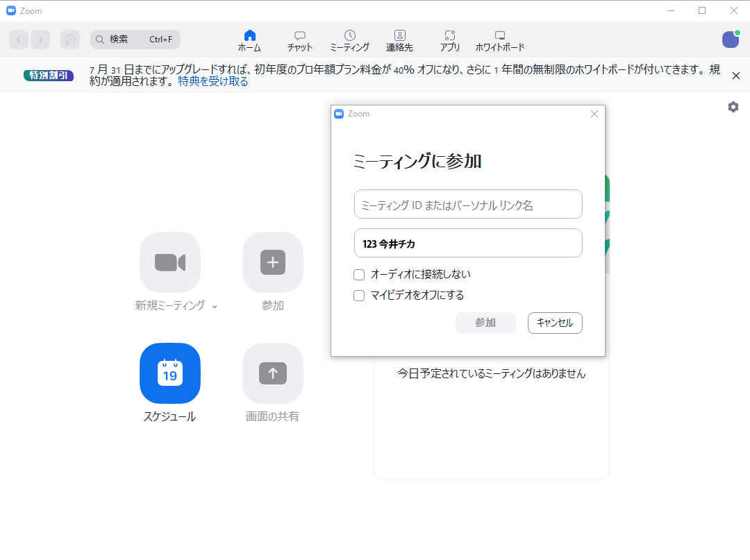The width and height of the screenshot is (750, 560).
Task: Open the ホワイトボード tab
Action: (x=499, y=41)
